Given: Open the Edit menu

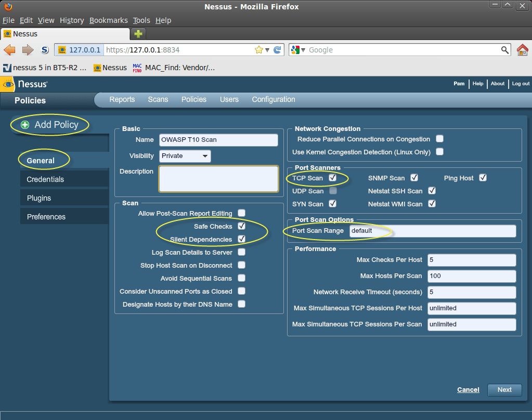Looking at the screenshot, I should click(x=26, y=20).
